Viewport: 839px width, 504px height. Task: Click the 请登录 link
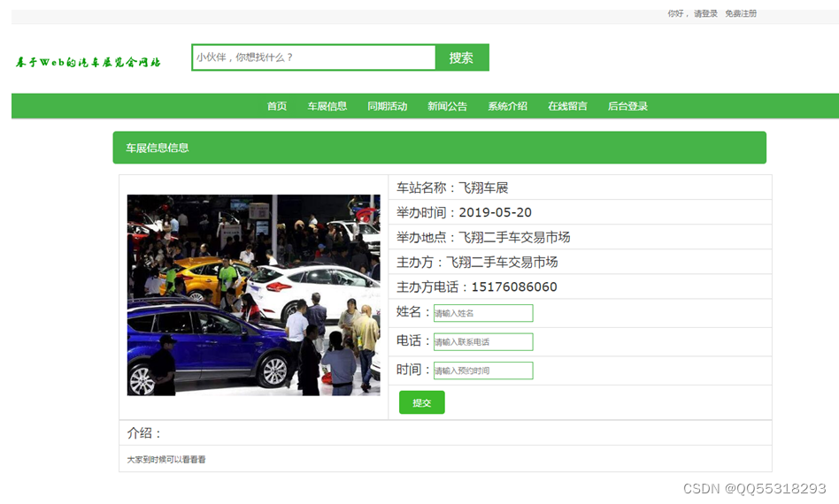(x=705, y=14)
